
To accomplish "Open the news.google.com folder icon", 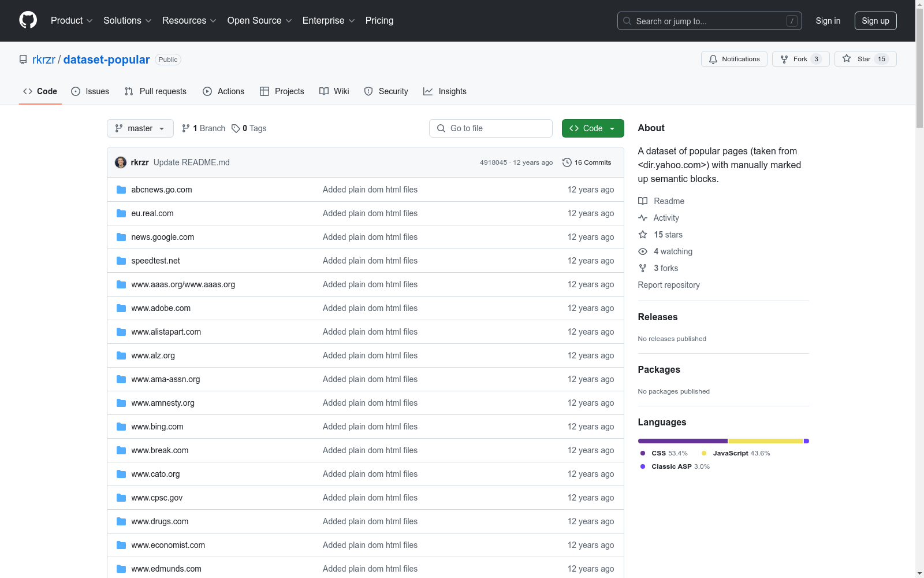I will 121,237.
